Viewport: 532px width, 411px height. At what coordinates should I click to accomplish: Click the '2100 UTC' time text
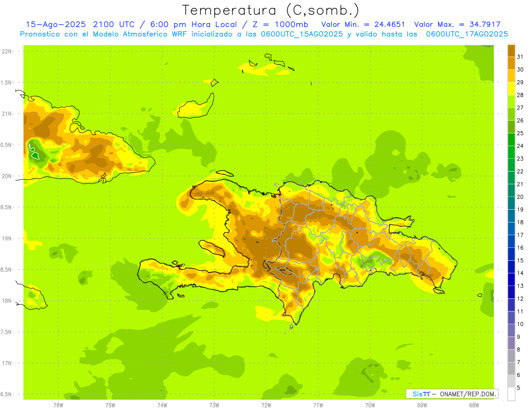tap(115, 24)
